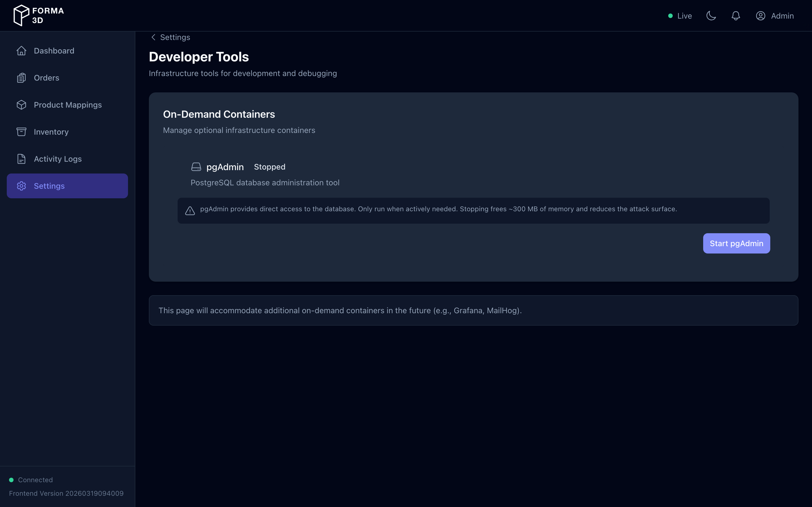The image size is (812, 507).
Task: Start pgAdmin container
Action: (736, 243)
